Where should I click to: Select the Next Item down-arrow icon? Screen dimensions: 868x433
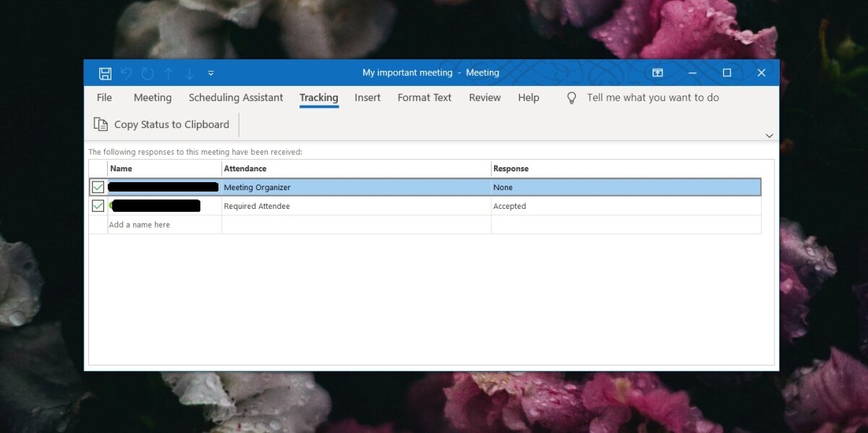pyautogui.click(x=189, y=73)
